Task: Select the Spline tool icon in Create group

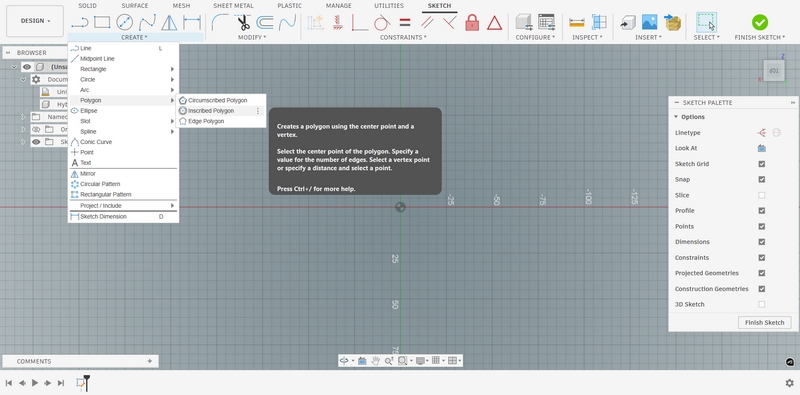Action: pos(147,22)
